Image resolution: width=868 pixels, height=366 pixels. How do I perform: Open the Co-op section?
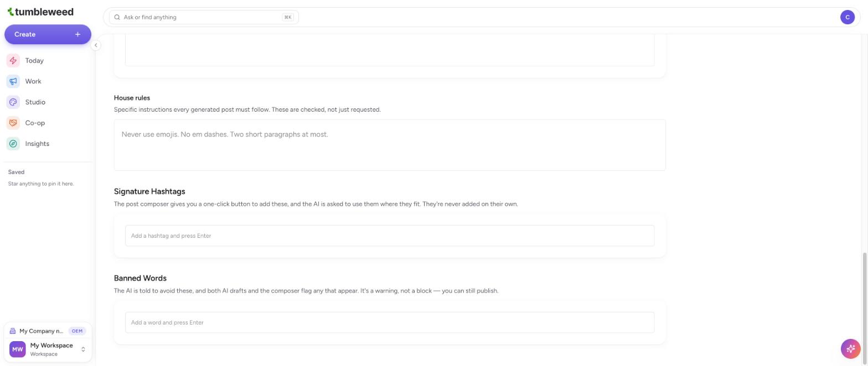48,123
